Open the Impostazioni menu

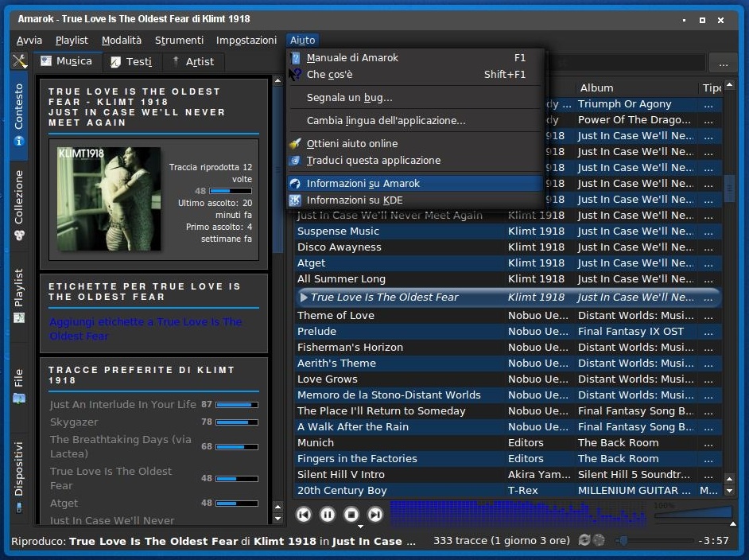pyautogui.click(x=246, y=40)
